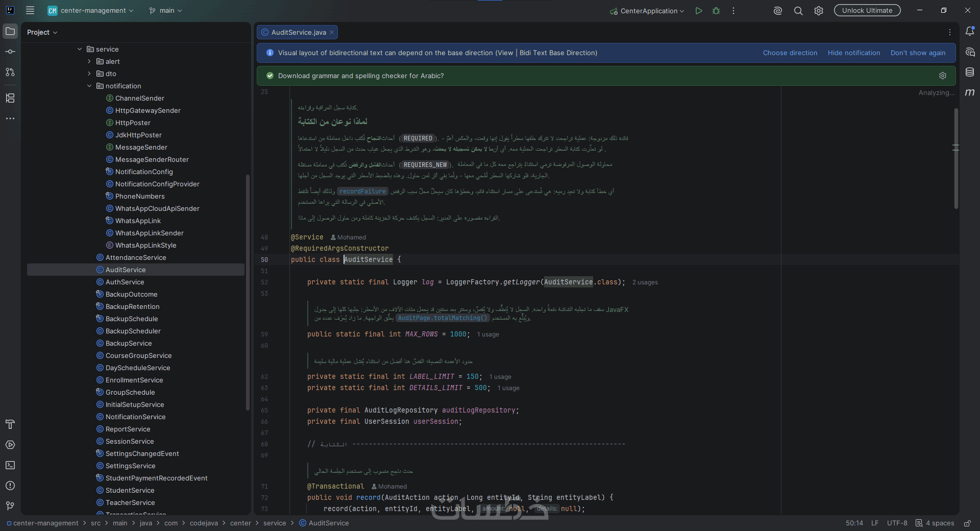Run CenterApplication with the play icon

point(699,11)
